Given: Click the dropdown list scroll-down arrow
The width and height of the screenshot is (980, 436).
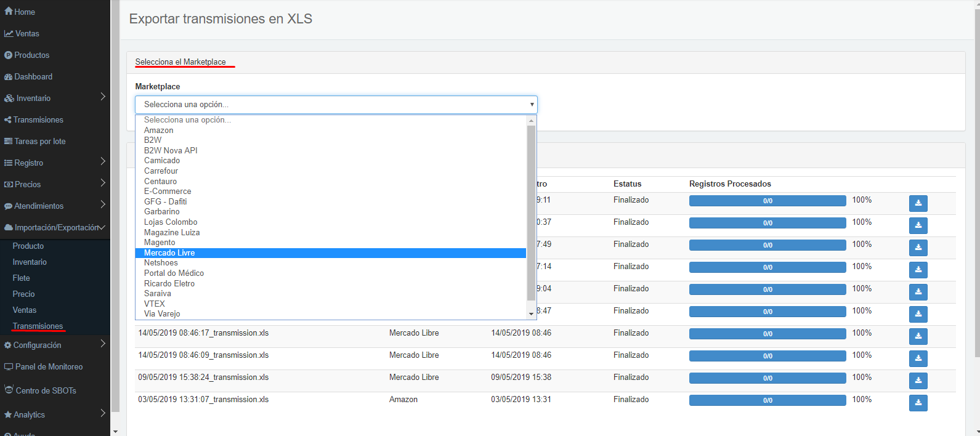Looking at the screenshot, I should tap(532, 314).
